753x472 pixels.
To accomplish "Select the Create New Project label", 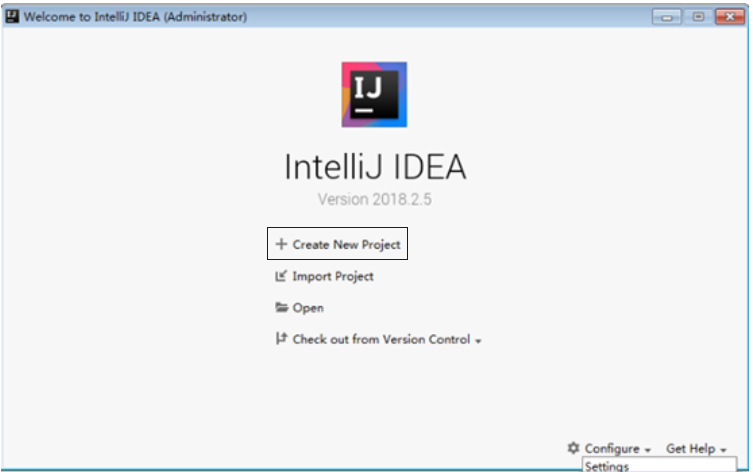I will tap(346, 244).
